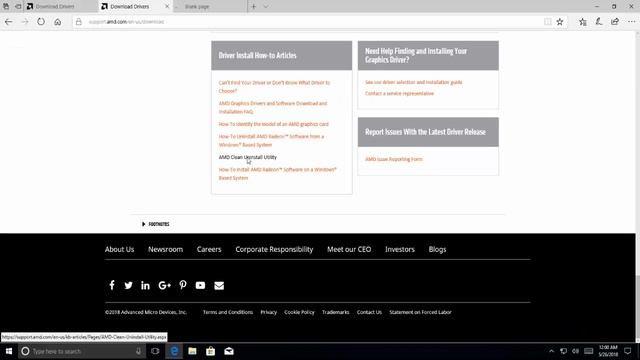Click the tabs you've set aside icon
640x360 pixels.
pos(6,7)
